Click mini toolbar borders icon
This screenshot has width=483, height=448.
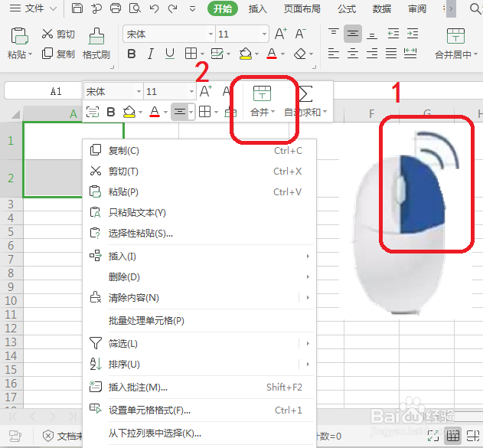205,112
